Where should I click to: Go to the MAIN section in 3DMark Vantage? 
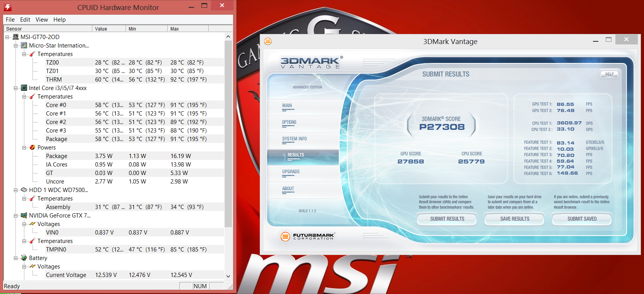pos(303,107)
